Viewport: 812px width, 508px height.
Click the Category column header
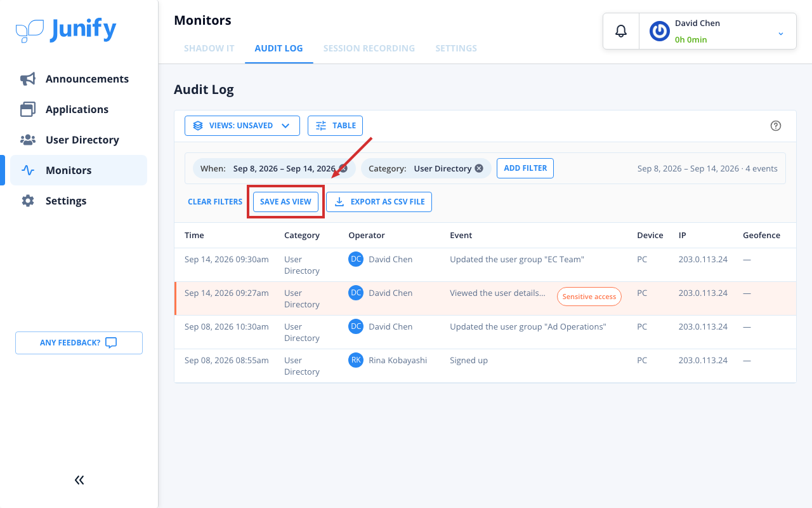click(302, 235)
